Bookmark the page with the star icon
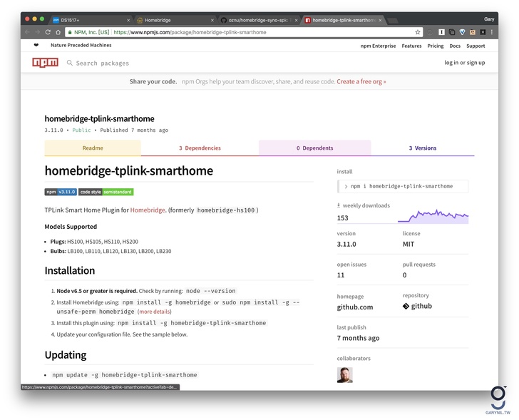The height and width of the screenshot is (420, 519). point(418,32)
